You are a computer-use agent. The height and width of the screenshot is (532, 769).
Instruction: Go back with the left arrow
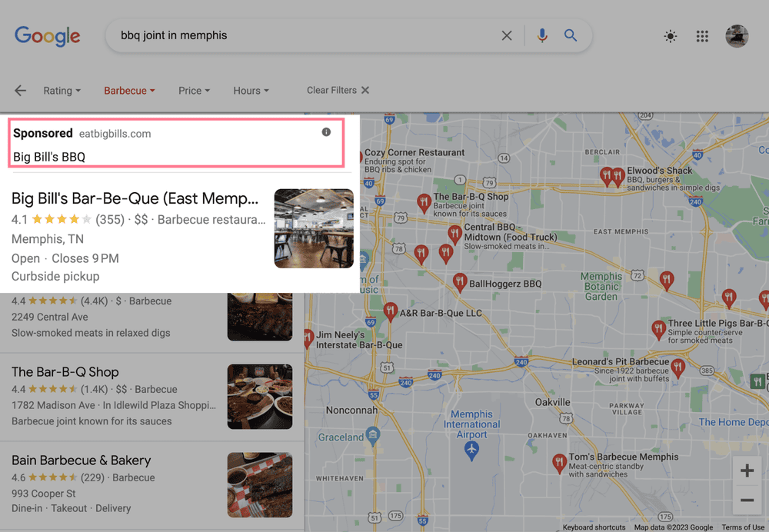(x=20, y=90)
